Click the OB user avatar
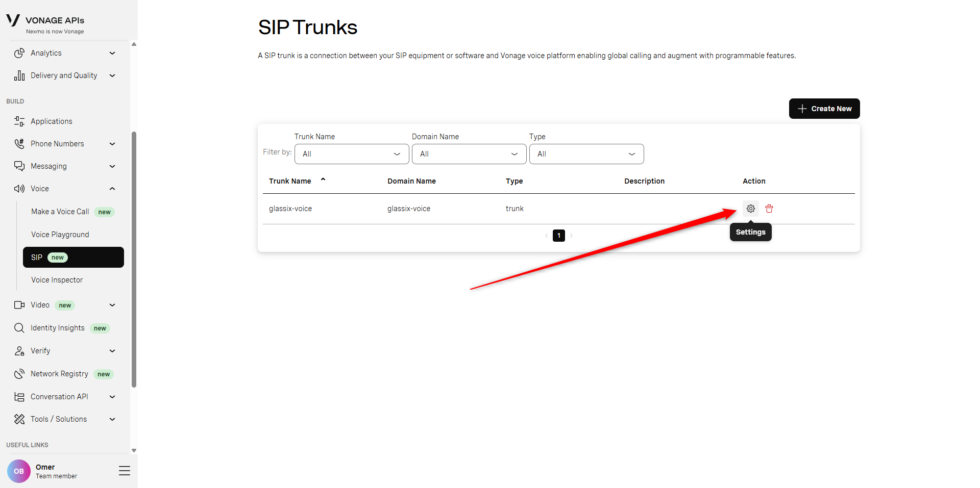This screenshot has width=980, height=488. point(19,471)
